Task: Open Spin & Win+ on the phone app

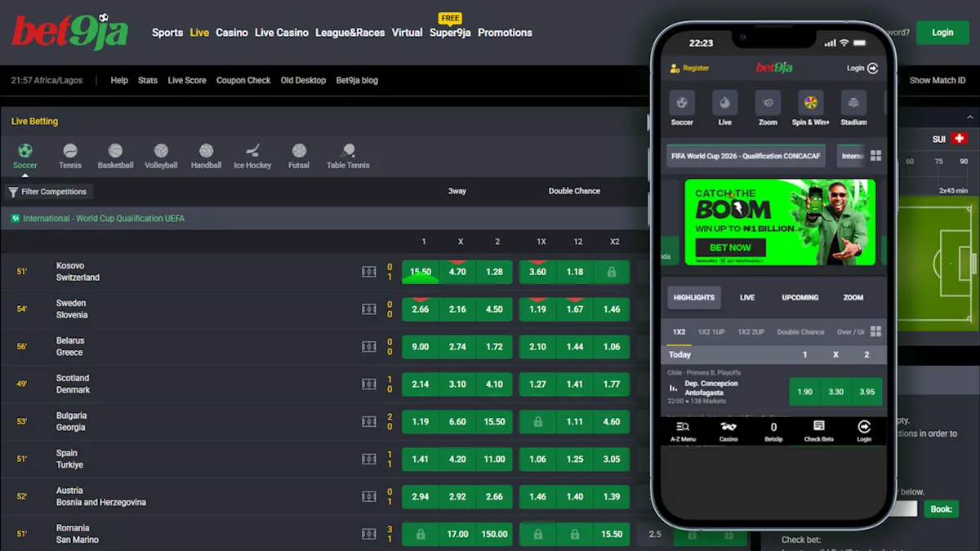Action: [x=810, y=109]
